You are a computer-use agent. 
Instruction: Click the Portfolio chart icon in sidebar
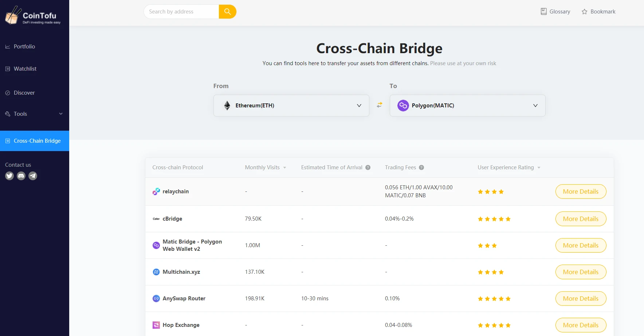pos(8,47)
